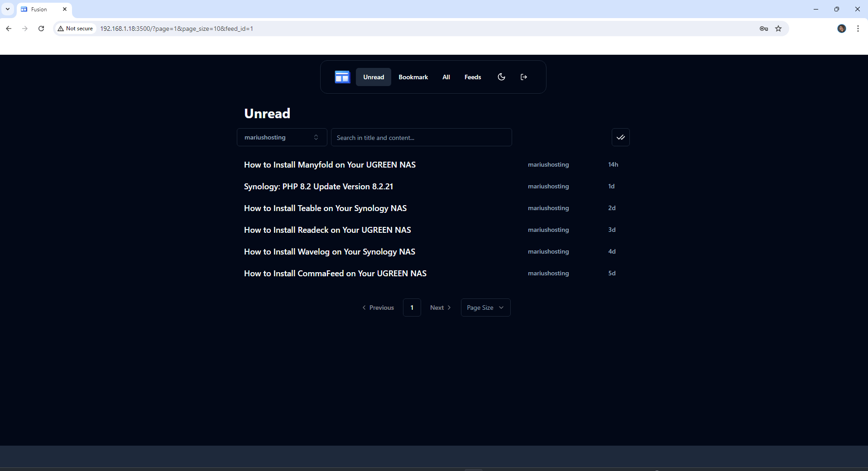Open the Bookmark tab

413,77
